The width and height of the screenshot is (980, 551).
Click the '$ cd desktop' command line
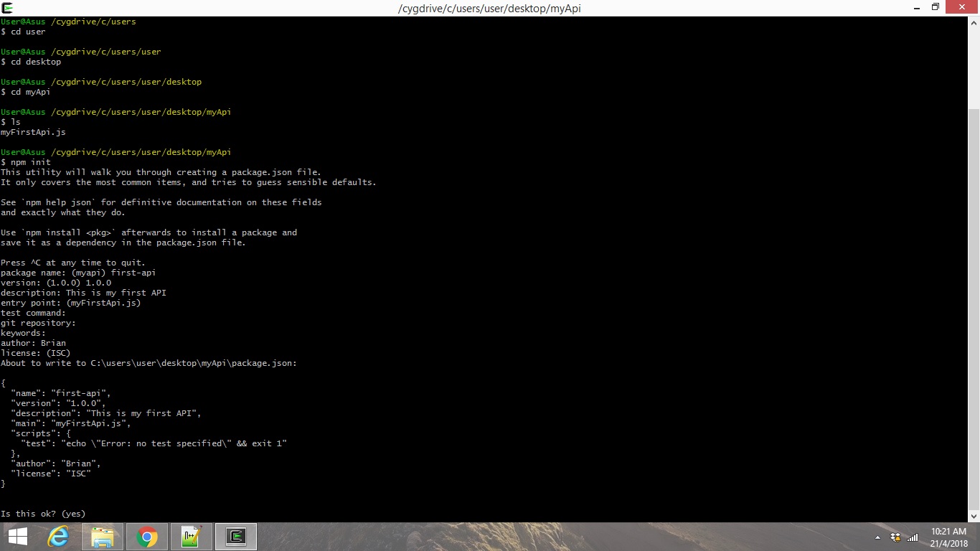pyautogui.click(x=31, y=62)
